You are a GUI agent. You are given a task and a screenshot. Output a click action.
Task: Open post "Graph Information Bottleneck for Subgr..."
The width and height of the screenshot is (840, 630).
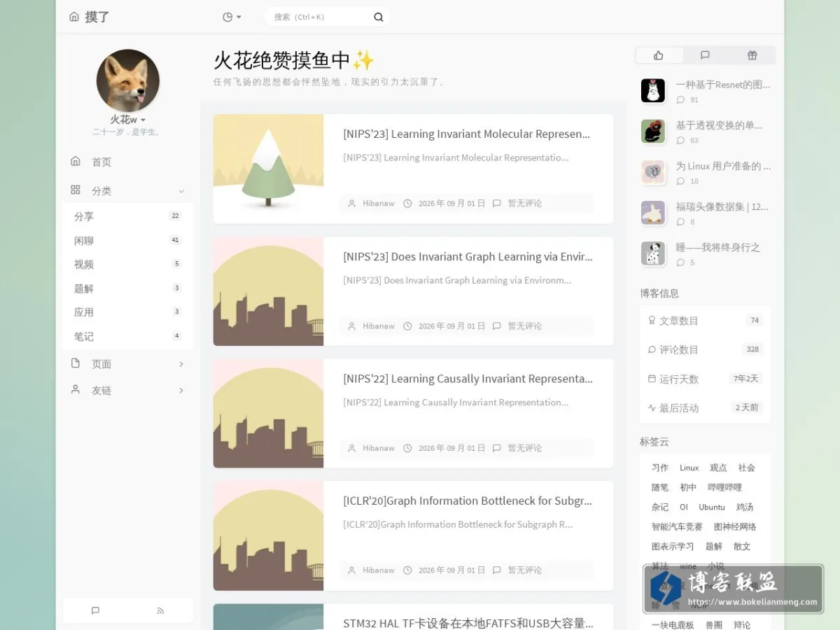(x=468, y=500)
